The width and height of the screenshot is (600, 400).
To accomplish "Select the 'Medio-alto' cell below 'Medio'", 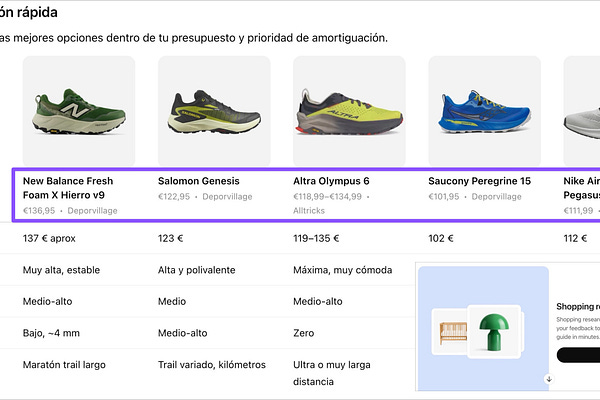I will (183, 333).
